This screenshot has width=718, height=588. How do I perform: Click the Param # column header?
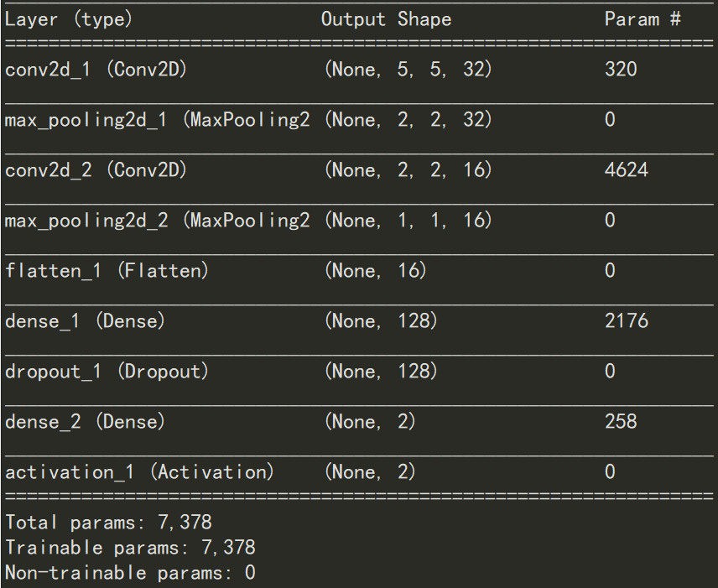tap(643, 19)
